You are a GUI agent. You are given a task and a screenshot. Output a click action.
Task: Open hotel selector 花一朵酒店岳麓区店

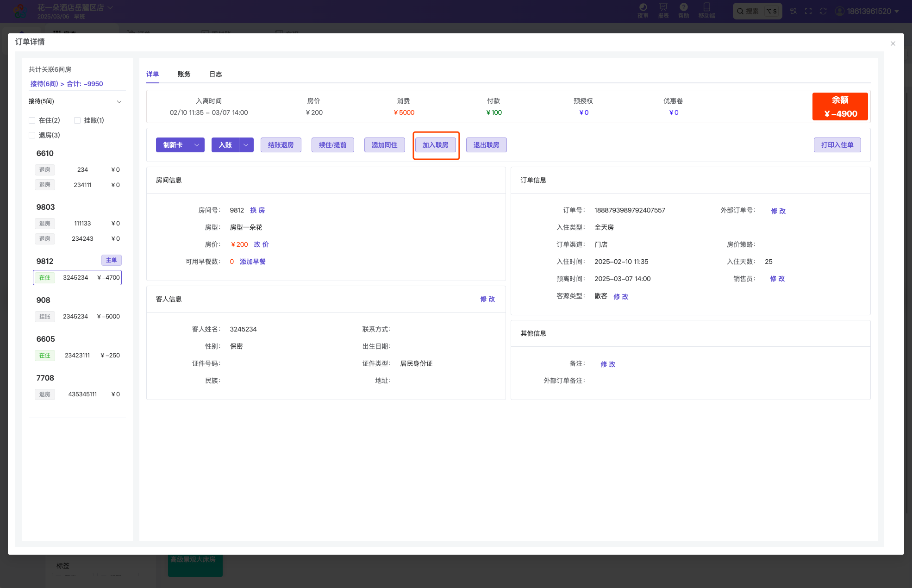tap(75, 8)
